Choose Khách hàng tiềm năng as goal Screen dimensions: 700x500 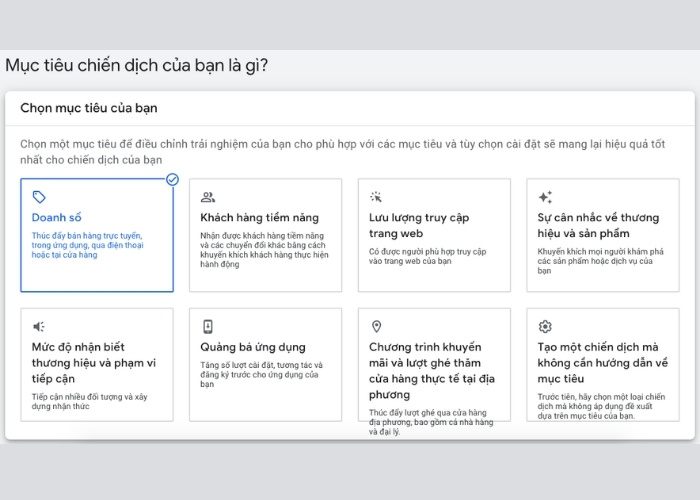pyautogui.click(x=259, y=217)
